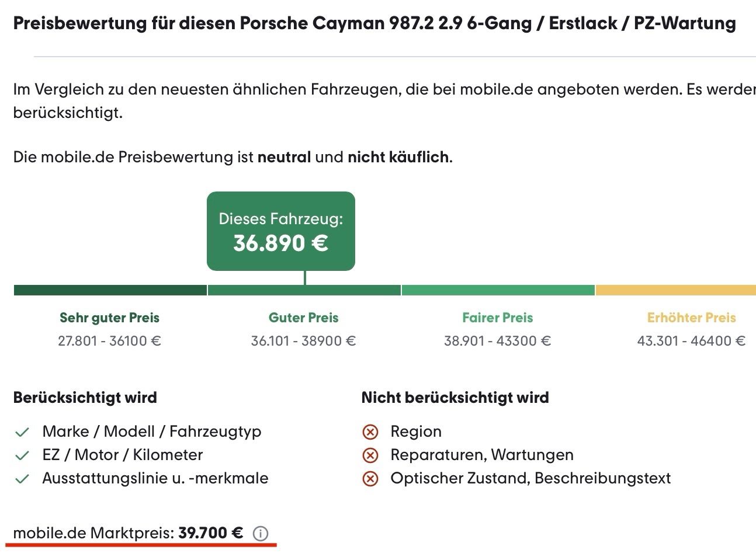Click the Dieses Fahrzeug 36.890 € price badge

coord(281,231)
